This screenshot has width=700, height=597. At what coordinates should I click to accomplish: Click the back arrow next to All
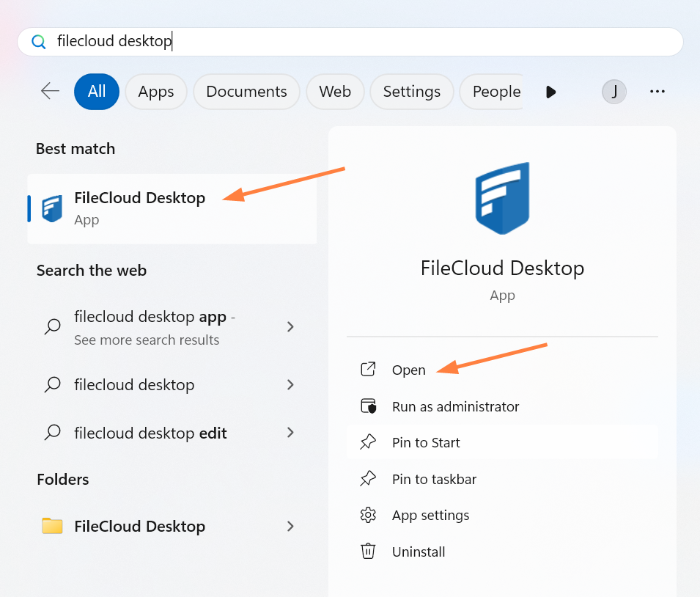click(50, 91)
